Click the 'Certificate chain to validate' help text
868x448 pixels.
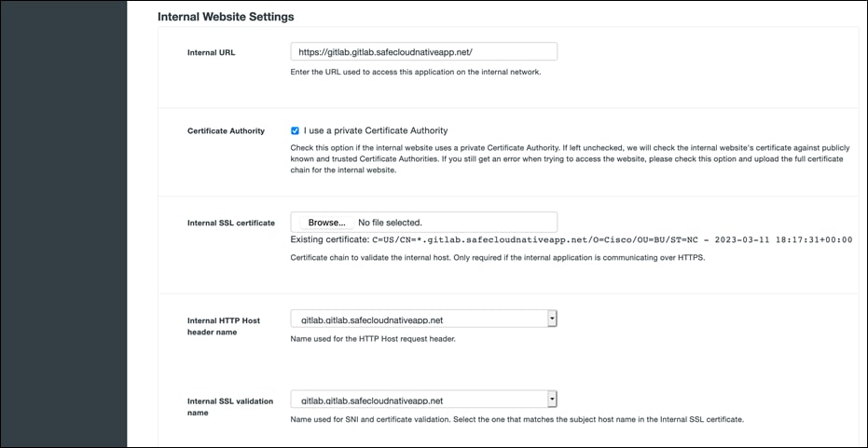click(x=498, y=257)
